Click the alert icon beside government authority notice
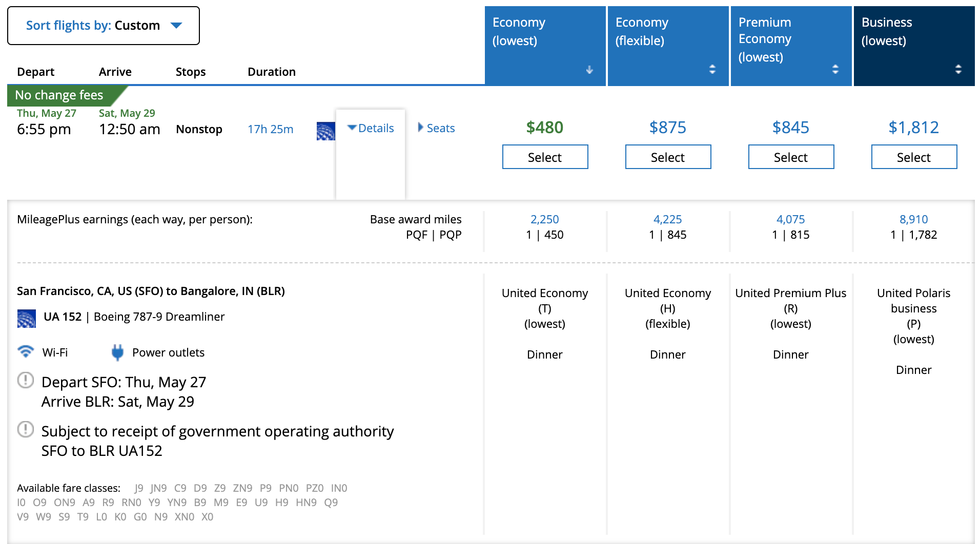 coord(26,429)
